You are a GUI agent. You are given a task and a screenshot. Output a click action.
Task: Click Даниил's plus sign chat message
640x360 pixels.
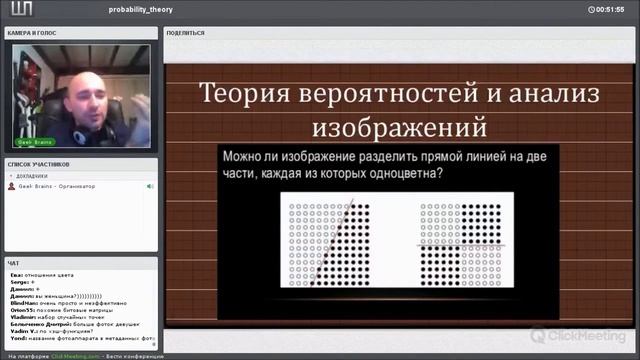tap(25, 289)
